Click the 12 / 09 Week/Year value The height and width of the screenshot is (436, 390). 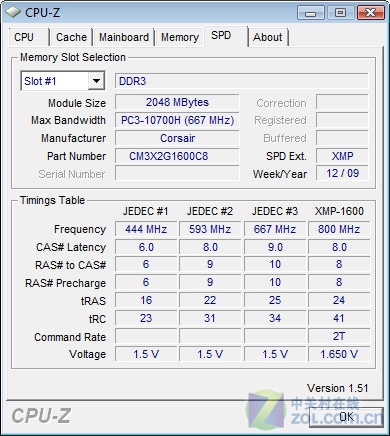click(342, 173)
